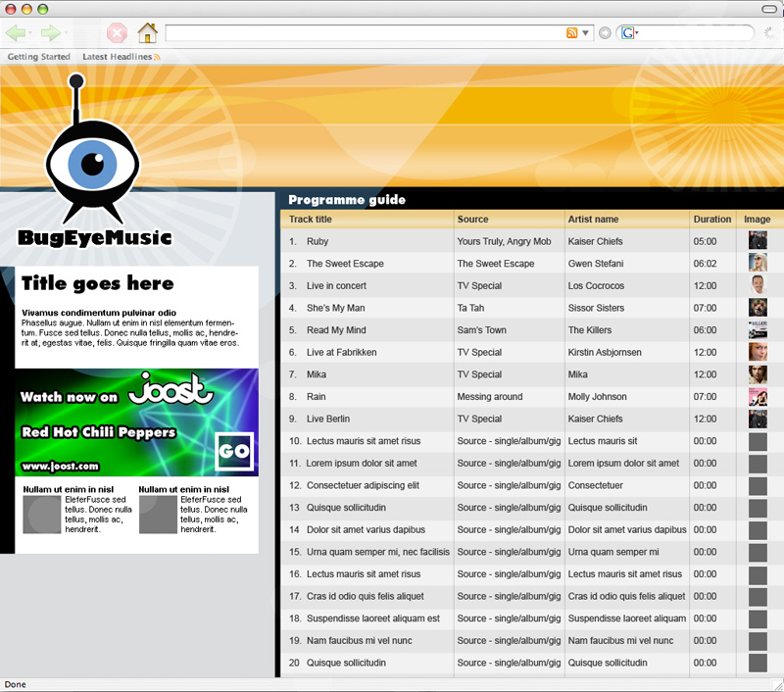Screen dimensions: 784x692
Task: Sort by Track title column header
Action: point(311,220)
